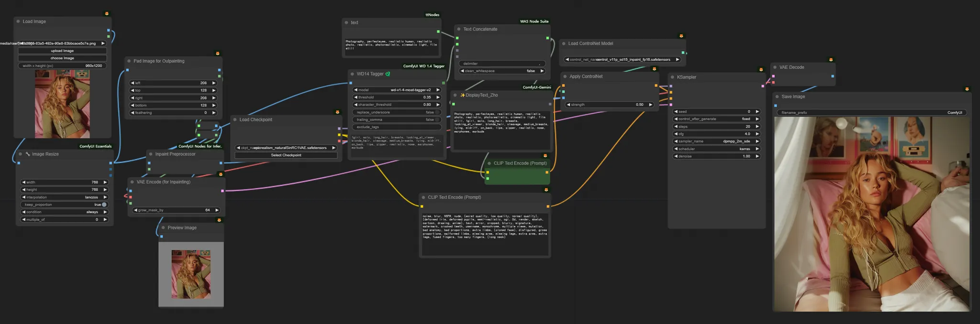This screenshot has height=324, width=980.
Task: Click the choose image button
Action: click(62, 58)
